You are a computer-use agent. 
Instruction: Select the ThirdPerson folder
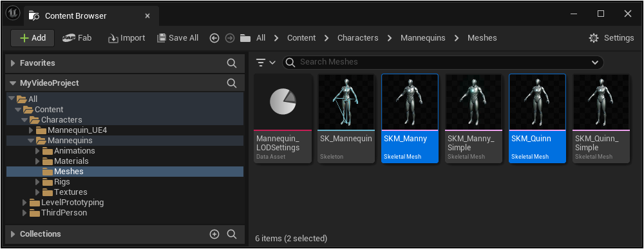tap(125, 213)
